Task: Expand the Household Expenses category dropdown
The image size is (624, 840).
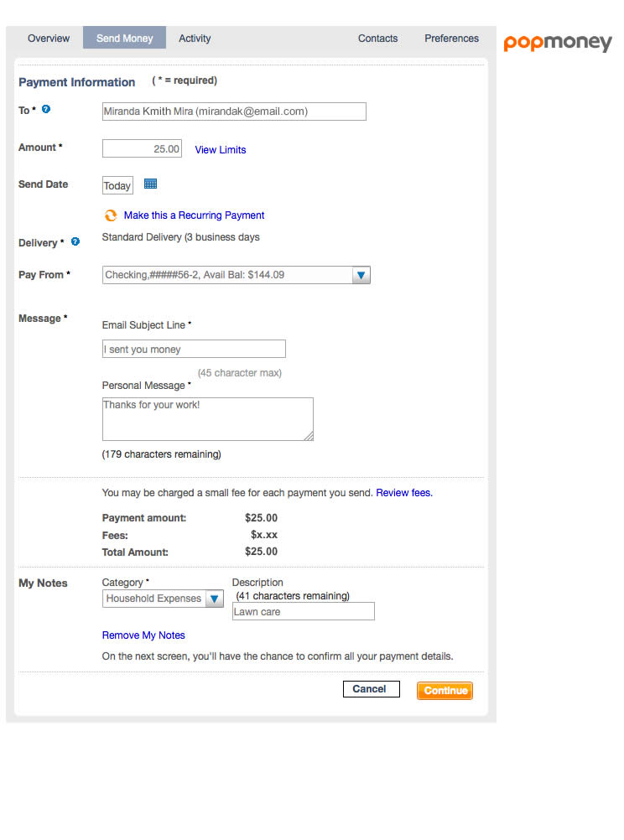Action: coord(216,599)
